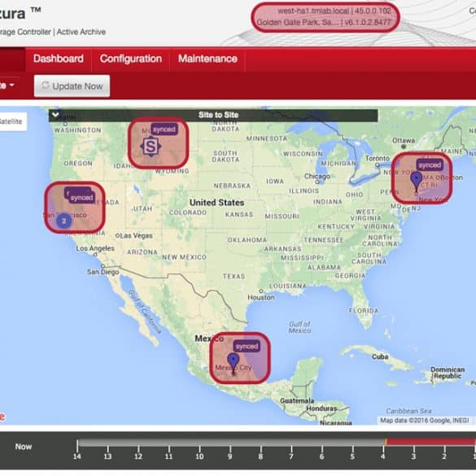This screenshot has width=476, height=476.
Task: Click Active Archive subtitle text
Action: (x=81, y=32)
